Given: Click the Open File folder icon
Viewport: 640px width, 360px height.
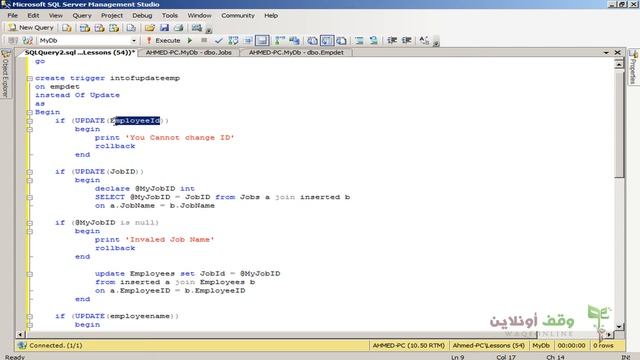Looking at the screenshot, I should point(149,28).
